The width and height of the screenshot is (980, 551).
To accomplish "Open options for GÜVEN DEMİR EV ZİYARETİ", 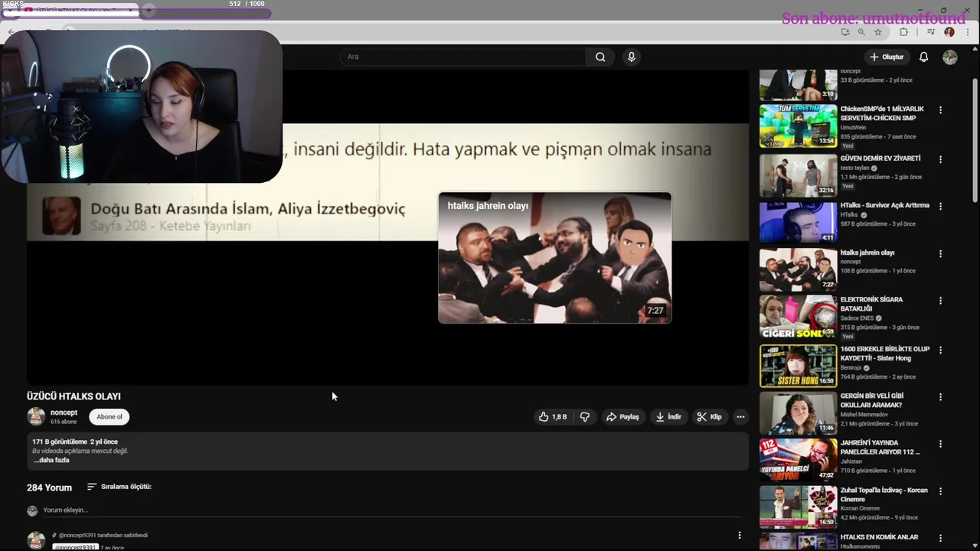I will coord(940,159).
